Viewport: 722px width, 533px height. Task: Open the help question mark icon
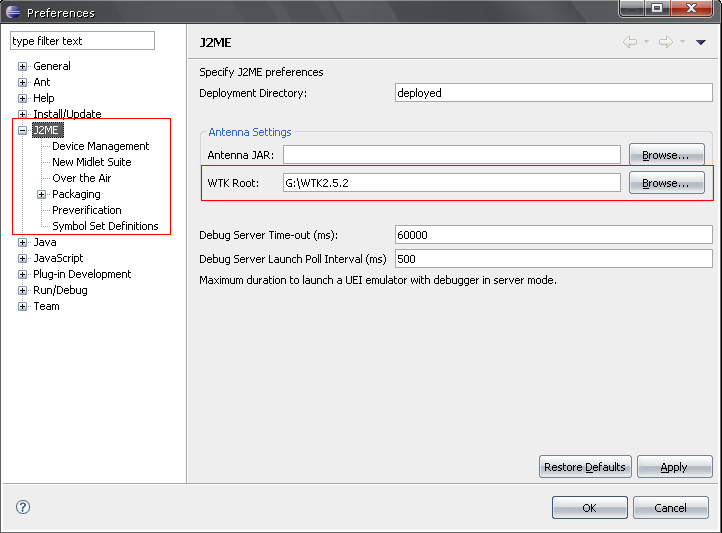[23, 507]
